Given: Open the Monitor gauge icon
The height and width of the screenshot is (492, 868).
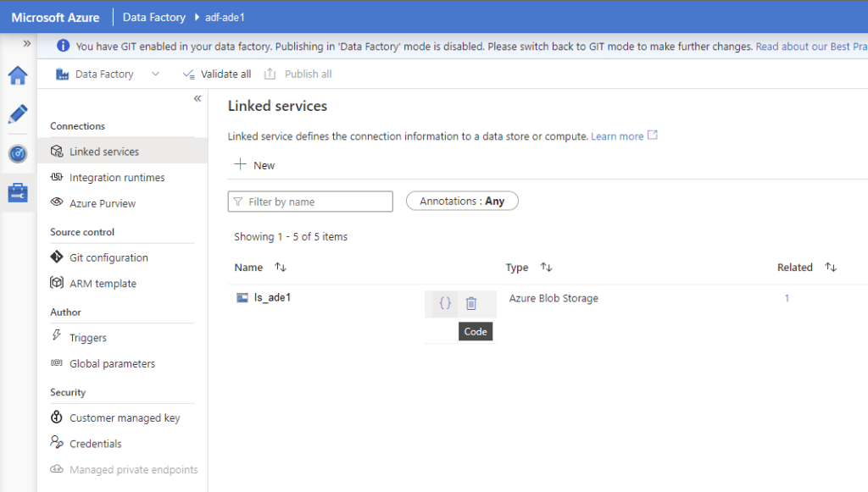Looking at the screenshot, I should [x=18, y=153].
